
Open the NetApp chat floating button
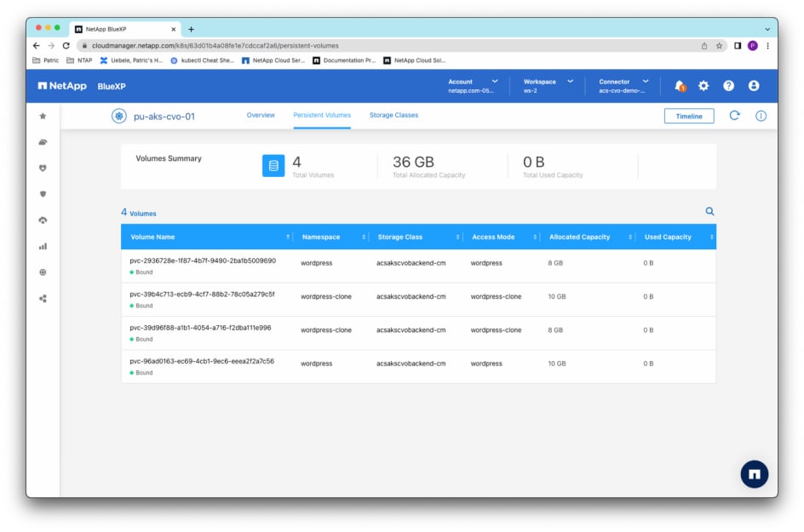click(x=755, y=474)
